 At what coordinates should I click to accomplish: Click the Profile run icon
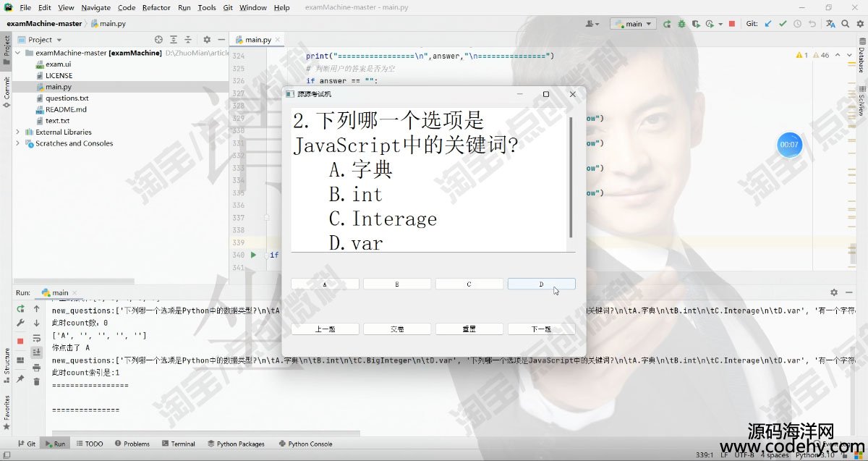click(x=710, y=24)
